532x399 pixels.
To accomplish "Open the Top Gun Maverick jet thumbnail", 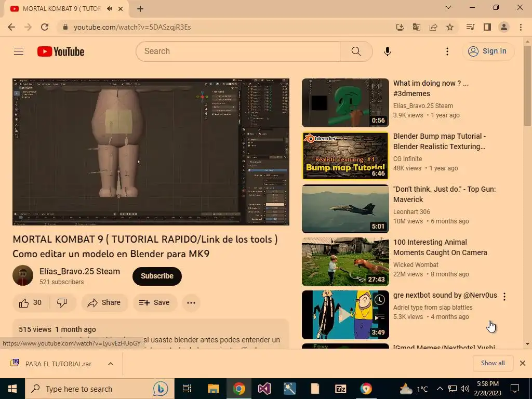I will 345,209.
